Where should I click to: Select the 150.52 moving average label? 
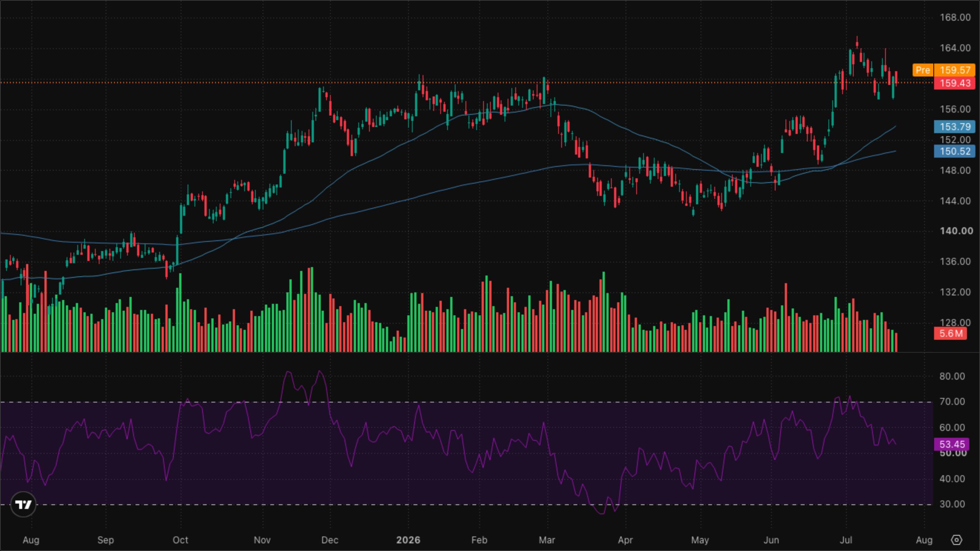click(955, 151)
